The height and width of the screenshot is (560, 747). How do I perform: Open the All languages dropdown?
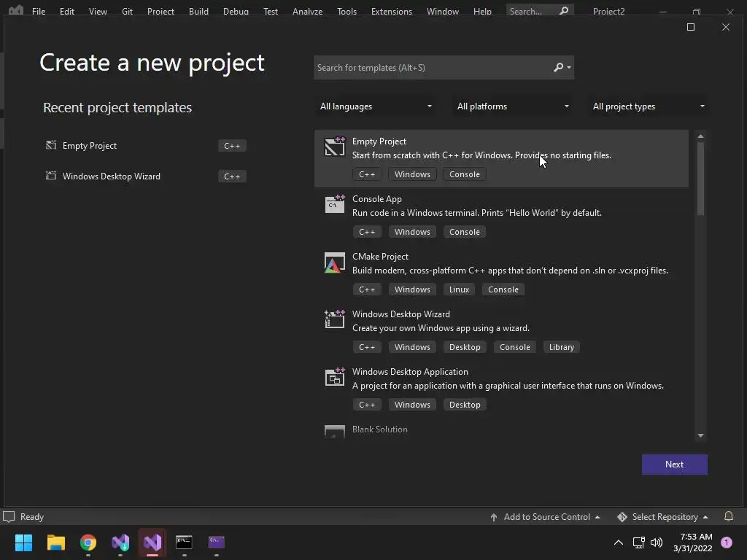(376, 106)
